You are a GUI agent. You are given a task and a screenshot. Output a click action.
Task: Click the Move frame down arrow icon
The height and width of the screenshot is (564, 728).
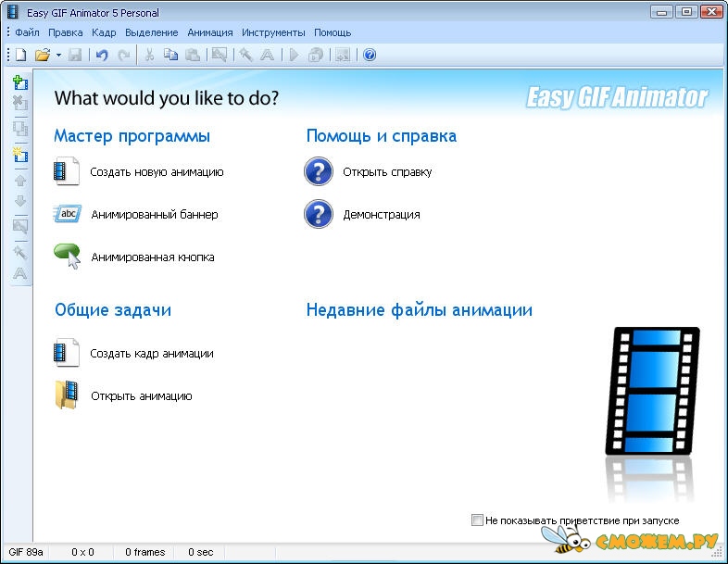click(20, 201)
